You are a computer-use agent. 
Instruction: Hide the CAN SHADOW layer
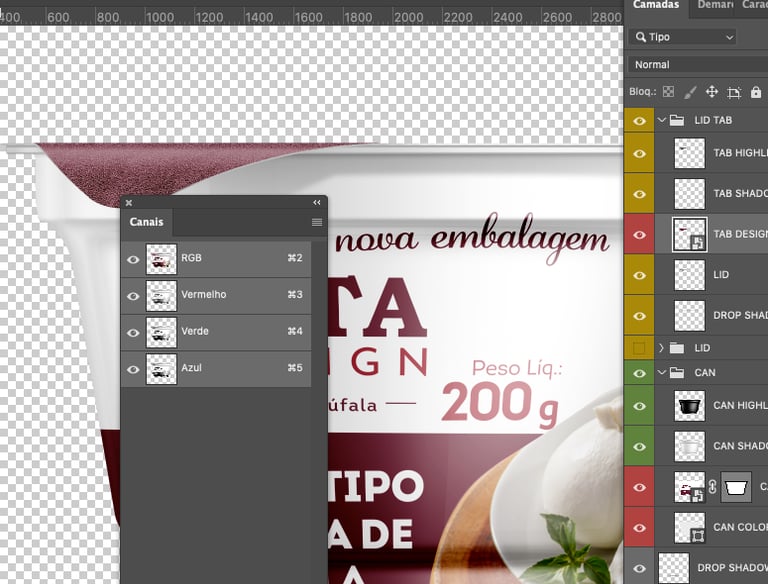pyautogui.click(x=639, y=447)
